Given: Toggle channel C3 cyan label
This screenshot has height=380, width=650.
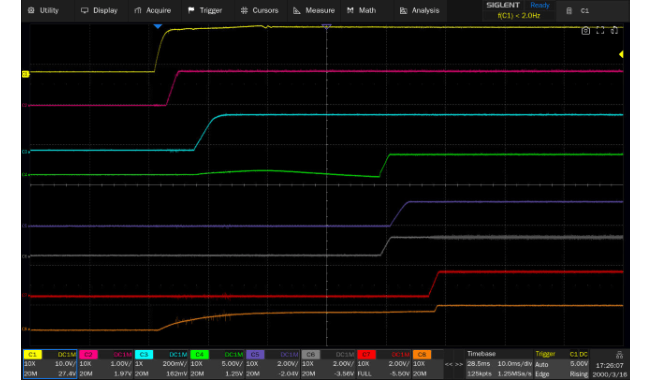Looking at the screenshot, I should point(144,355).
